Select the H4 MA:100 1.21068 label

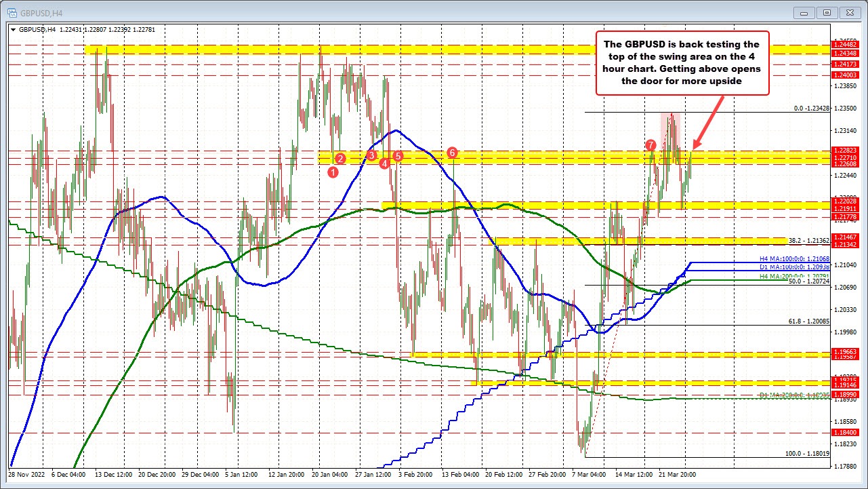tap(794, 259)
